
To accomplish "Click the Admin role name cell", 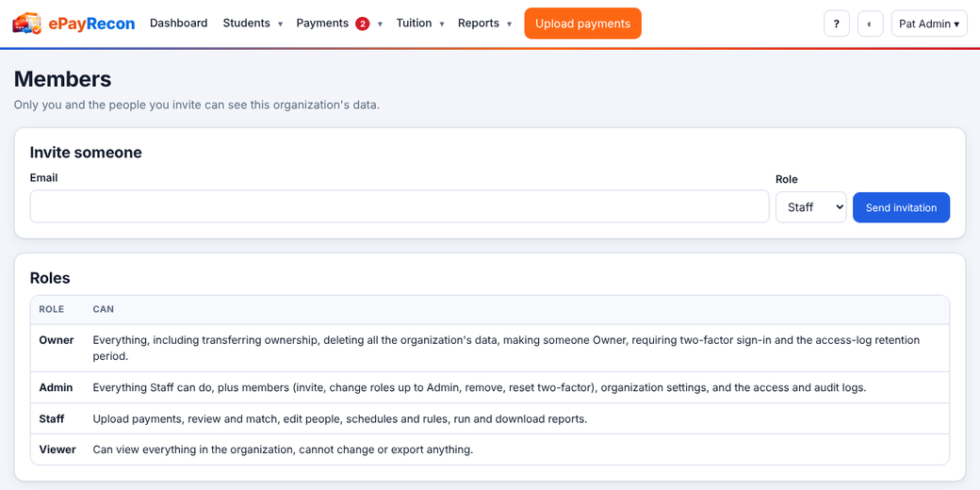I will [57, 387].
